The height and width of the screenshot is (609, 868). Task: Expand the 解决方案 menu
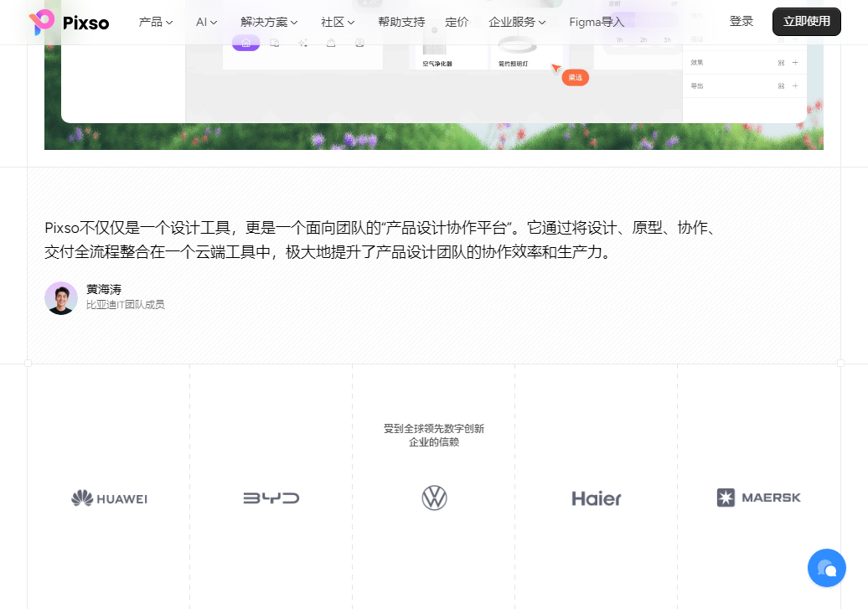[269, 22]
